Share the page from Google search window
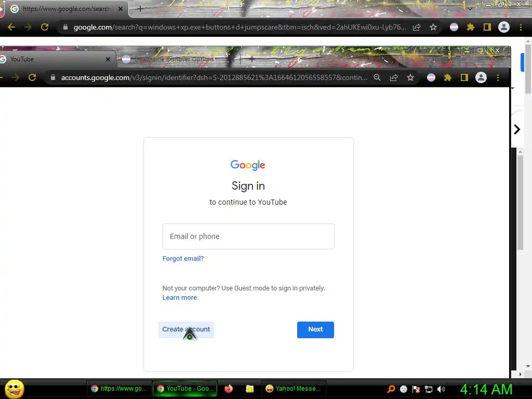The height and width of the screenshot is (399, 532). 417,28
